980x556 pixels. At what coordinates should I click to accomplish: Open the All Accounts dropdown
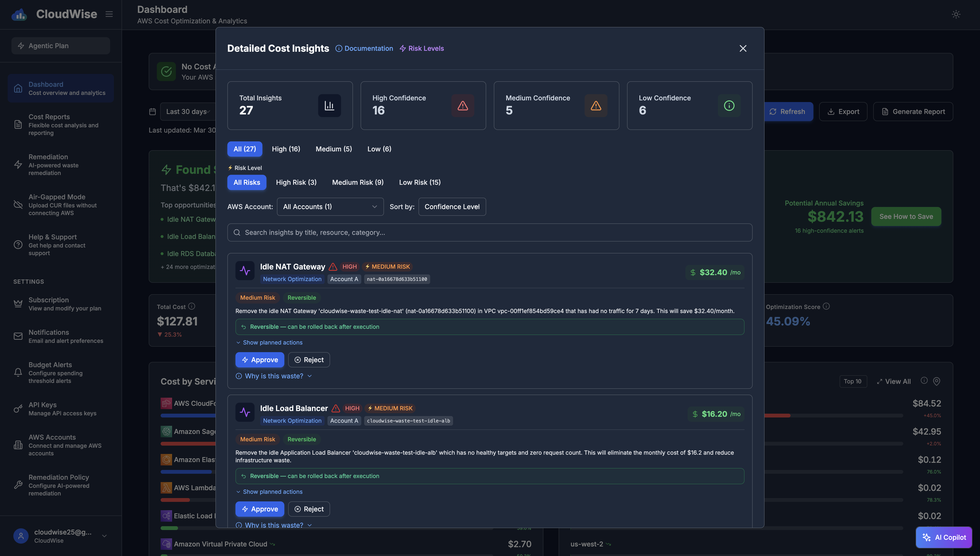pyautogui.click(x=330, y=206)
